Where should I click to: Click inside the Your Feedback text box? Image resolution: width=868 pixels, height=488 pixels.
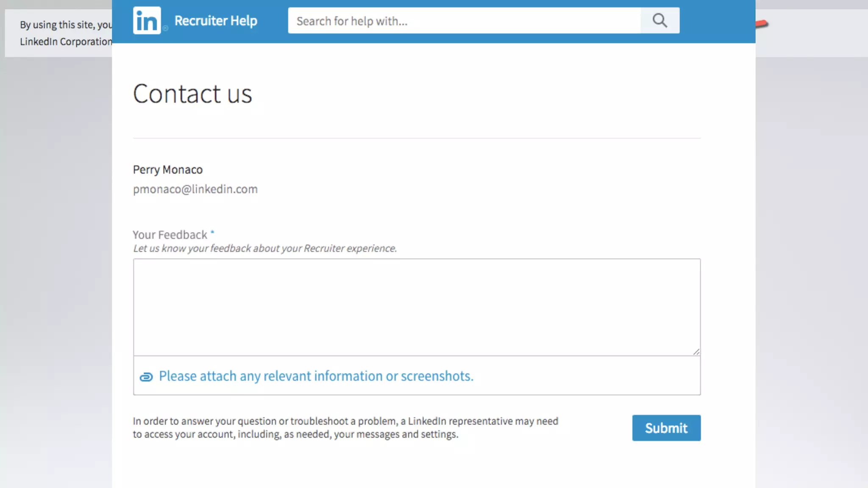point(417,307)
